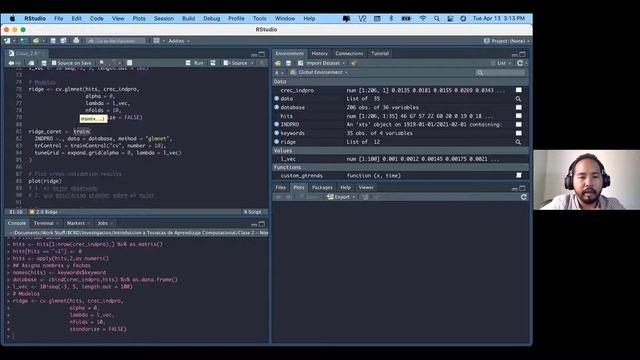View keywords using its table icon

coord(519,133)
